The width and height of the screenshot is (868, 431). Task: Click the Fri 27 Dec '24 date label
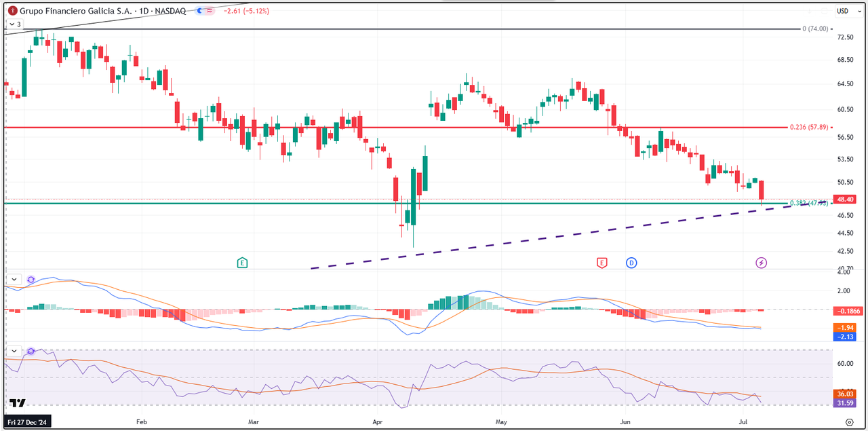click(27, 421)
